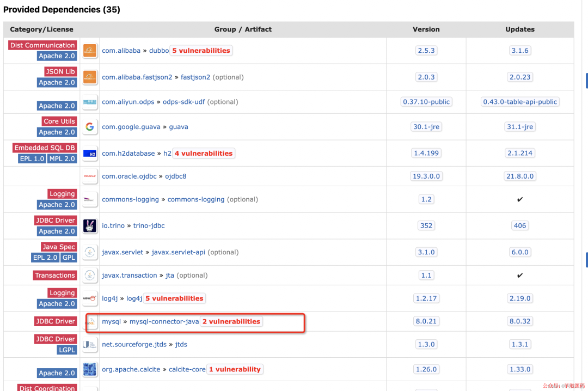Screen dimensions: 588x391
Task: Open the mysql-connector-java artifact link
Action: pos(164,322)
